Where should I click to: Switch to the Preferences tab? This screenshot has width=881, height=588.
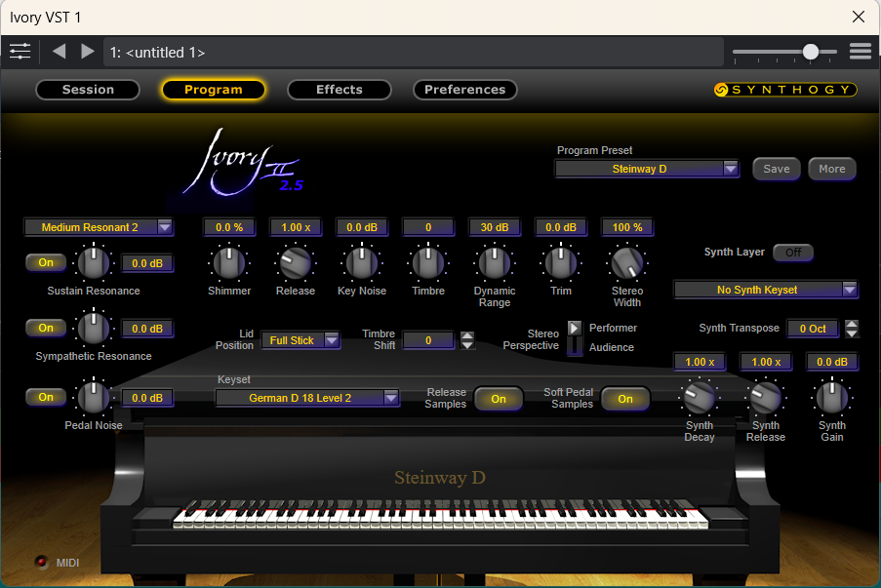464,90
